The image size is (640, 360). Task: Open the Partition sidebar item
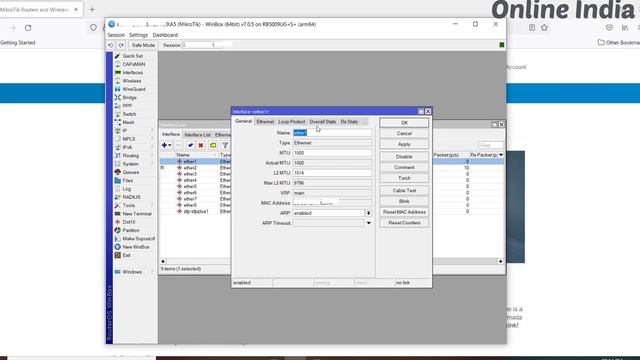[x=131, y=230]
